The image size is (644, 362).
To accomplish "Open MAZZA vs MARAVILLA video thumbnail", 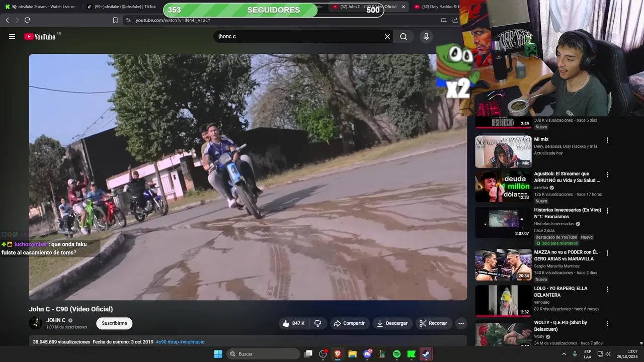I will (x=503, y=265).
